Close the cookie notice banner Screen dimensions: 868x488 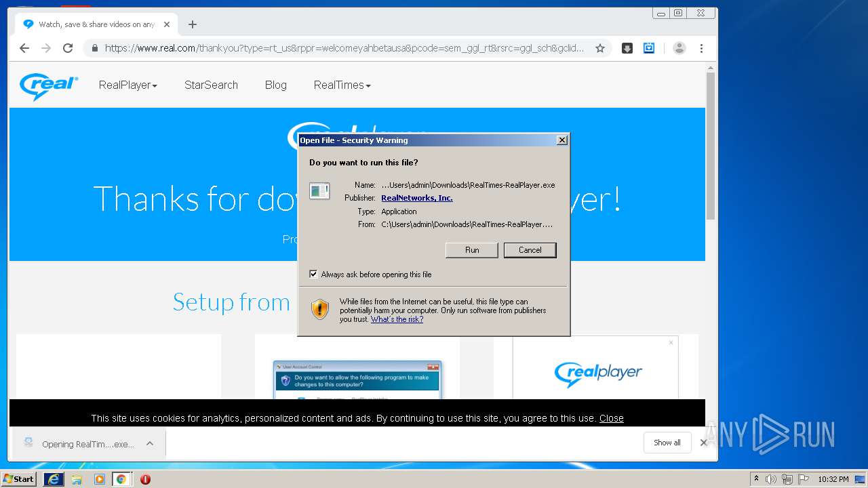[612, 418]
